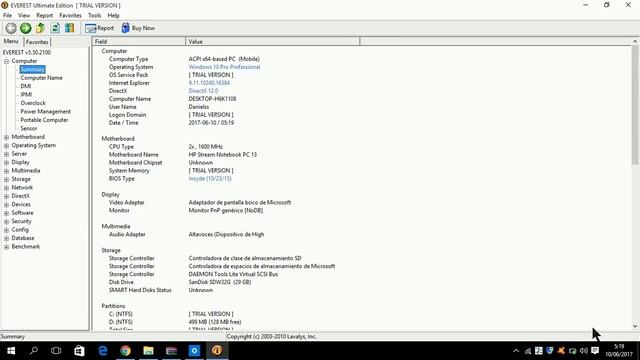Select the Config tree item label

(x=20, y=230)
